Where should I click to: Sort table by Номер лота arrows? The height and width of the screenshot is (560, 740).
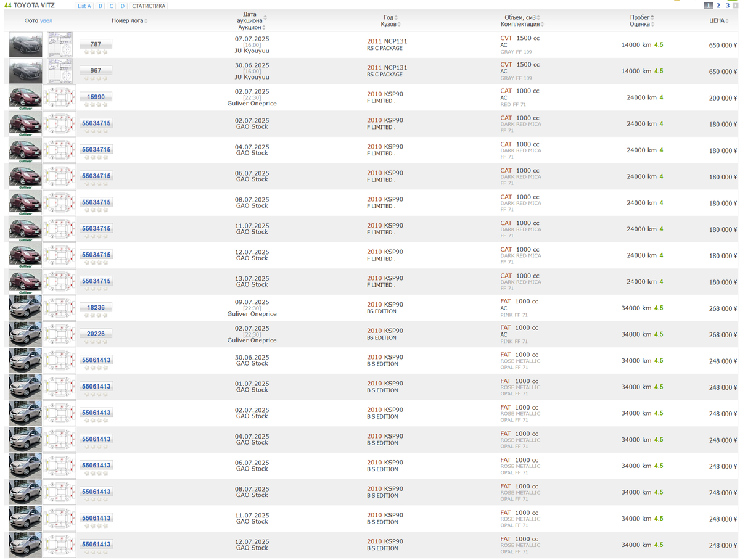pyautogui.click(x=146, y=21)
